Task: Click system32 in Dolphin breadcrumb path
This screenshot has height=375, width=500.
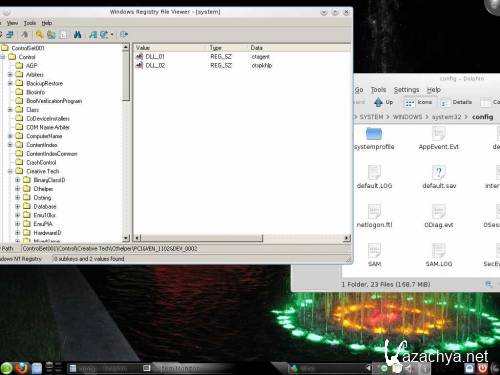Action: tap(446, 117)
